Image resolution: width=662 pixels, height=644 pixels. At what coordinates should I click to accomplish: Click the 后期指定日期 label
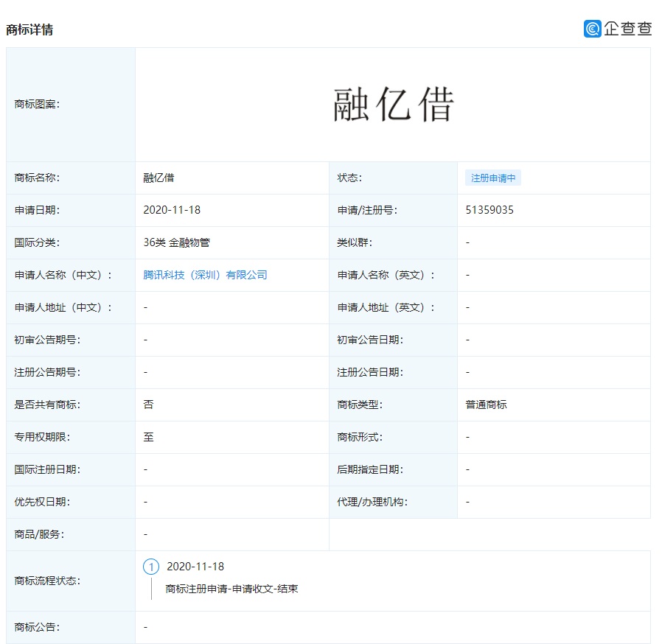click(x=370, y=469)
